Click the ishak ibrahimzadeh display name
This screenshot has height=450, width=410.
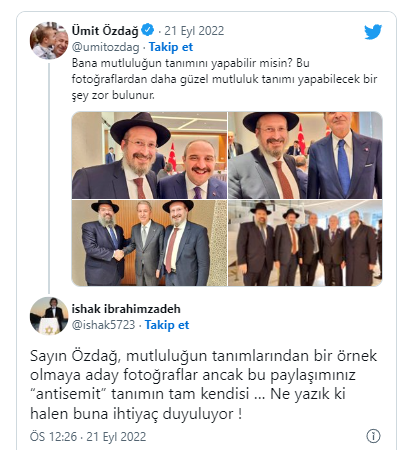[126, 309]
